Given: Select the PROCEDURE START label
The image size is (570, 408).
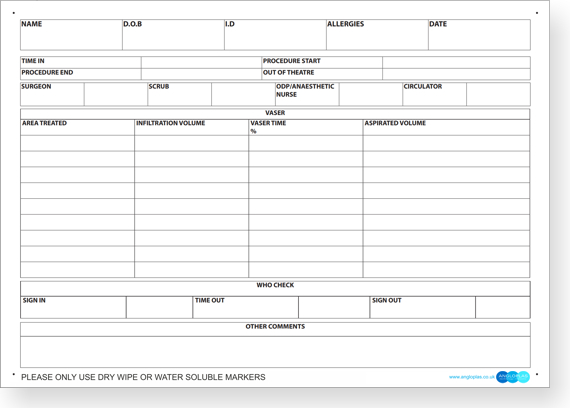Looking at the screenshot, I should (292, 61).
